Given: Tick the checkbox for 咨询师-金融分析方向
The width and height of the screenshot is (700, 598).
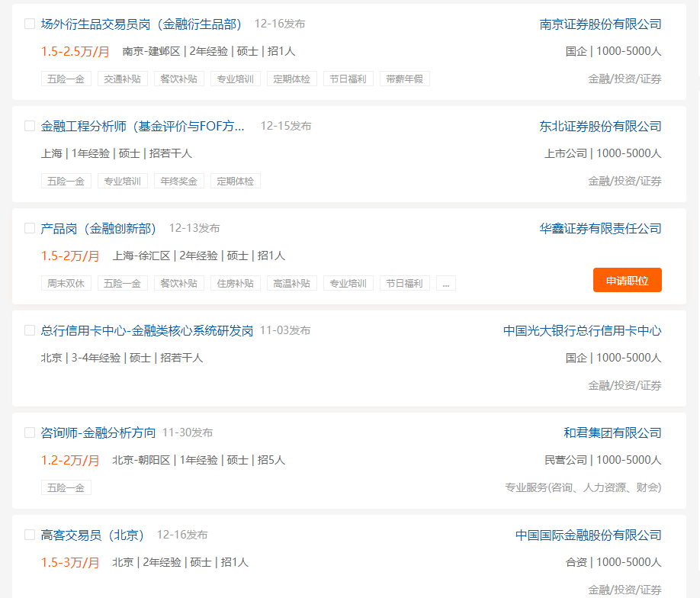Looking at the screenshot, I should click(28, 432).
